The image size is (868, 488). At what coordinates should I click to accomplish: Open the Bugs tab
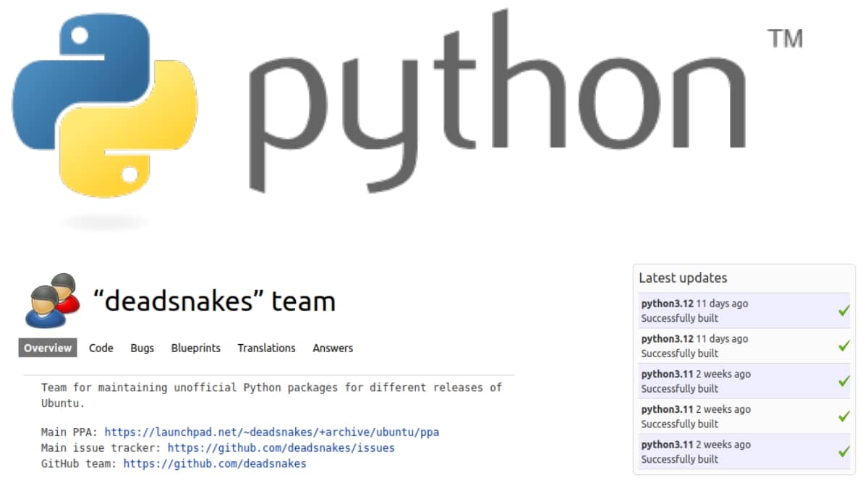pyautogui.click(x=142, y=348)
